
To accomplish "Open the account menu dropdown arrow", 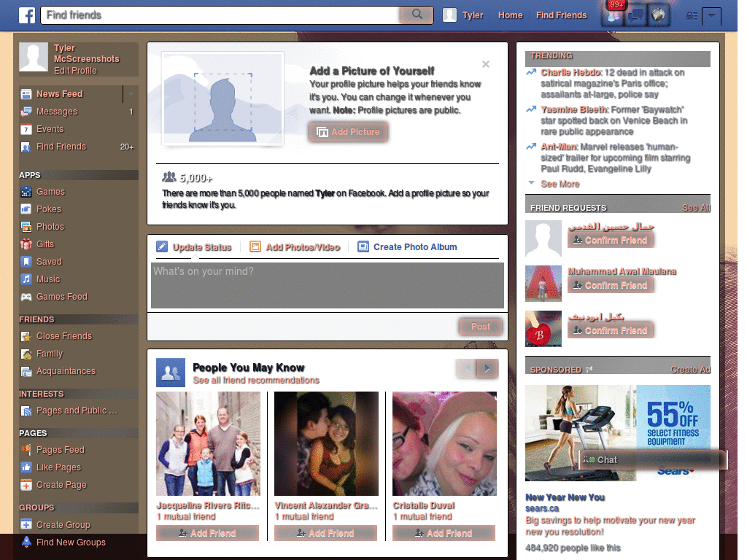I will [x=711, y=16].
